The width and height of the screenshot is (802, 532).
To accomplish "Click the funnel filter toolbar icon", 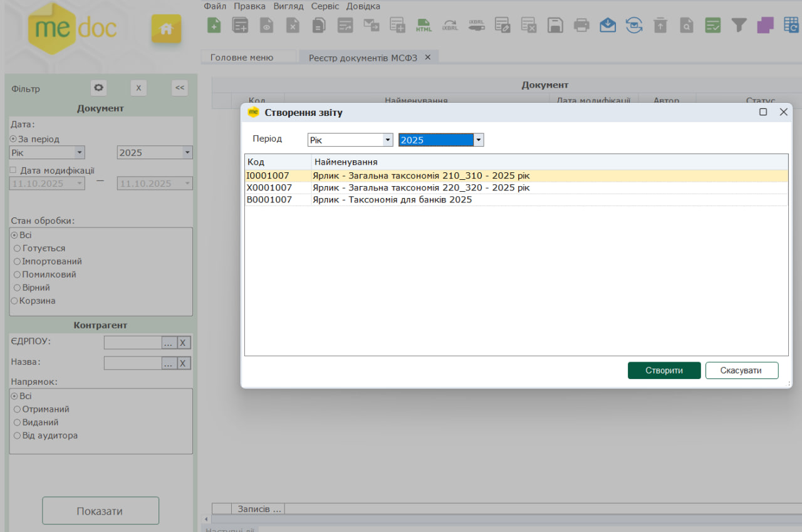I will click(x=739, y=25).
